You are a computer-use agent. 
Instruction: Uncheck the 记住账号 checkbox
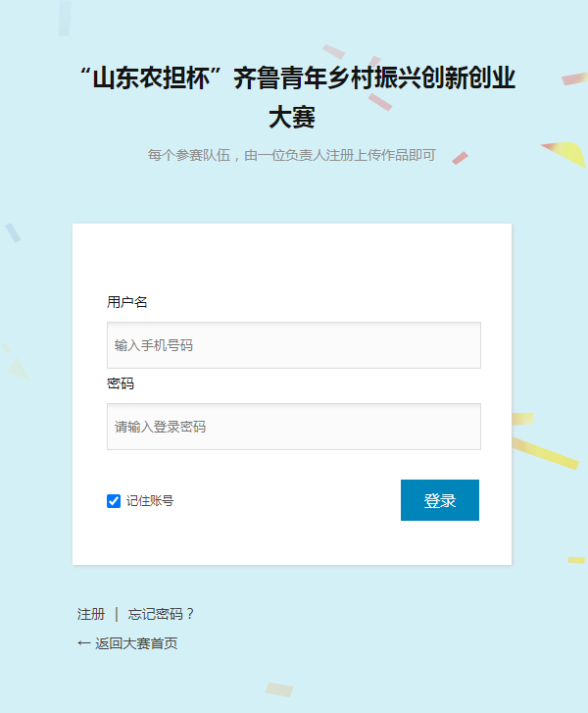coord(114,501)
